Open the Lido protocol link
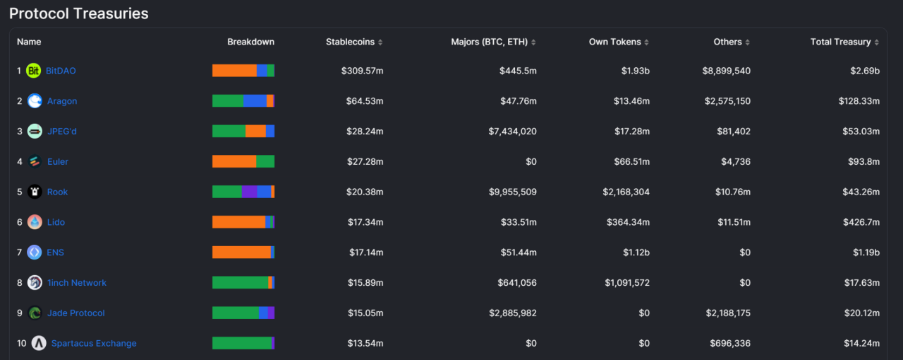This screenshot has width=903, height=360. tap(56, 222)
